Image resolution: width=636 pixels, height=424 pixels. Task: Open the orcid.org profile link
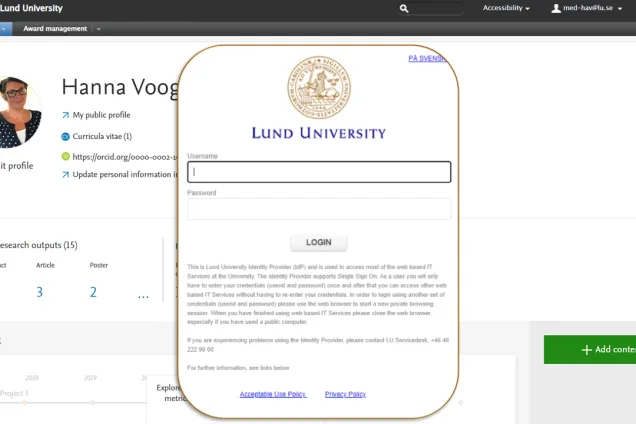(125, 157)
